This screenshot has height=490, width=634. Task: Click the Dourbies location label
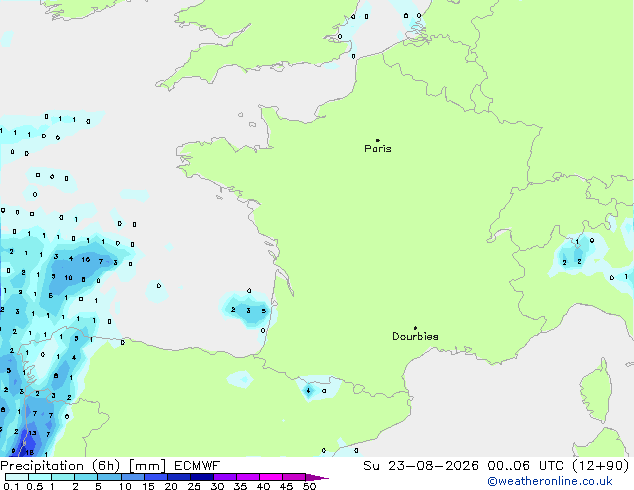click(x=415, y=336)
